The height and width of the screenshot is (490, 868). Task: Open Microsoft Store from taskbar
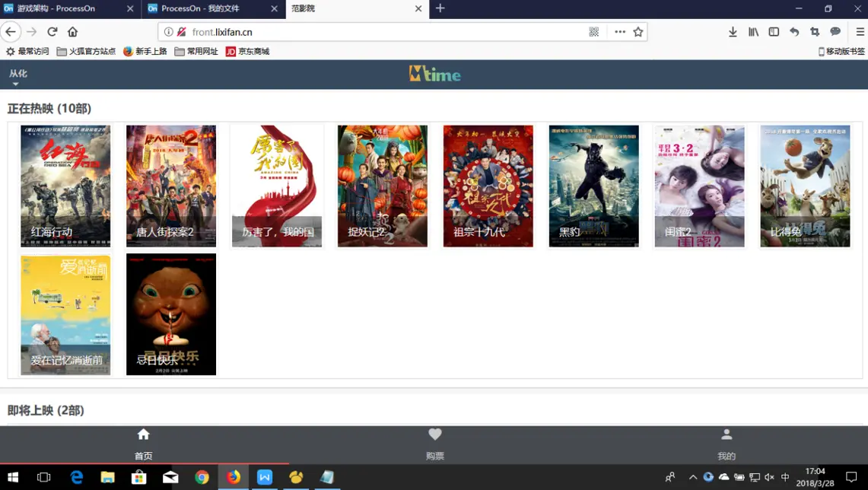(138, 477)
